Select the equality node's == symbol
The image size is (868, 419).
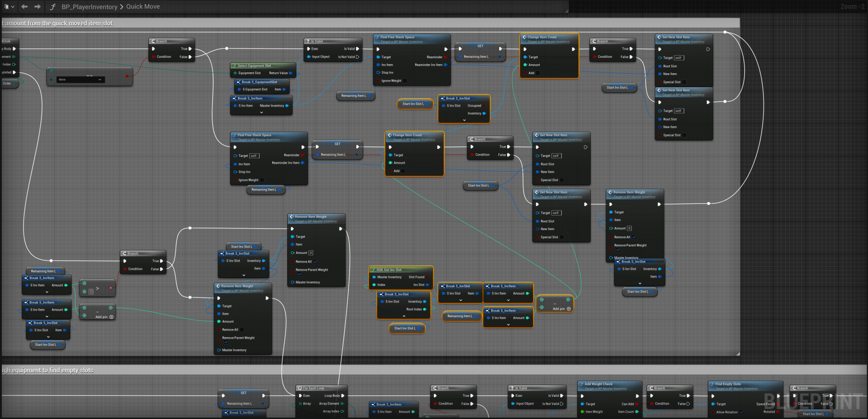[x=90, y=75]
